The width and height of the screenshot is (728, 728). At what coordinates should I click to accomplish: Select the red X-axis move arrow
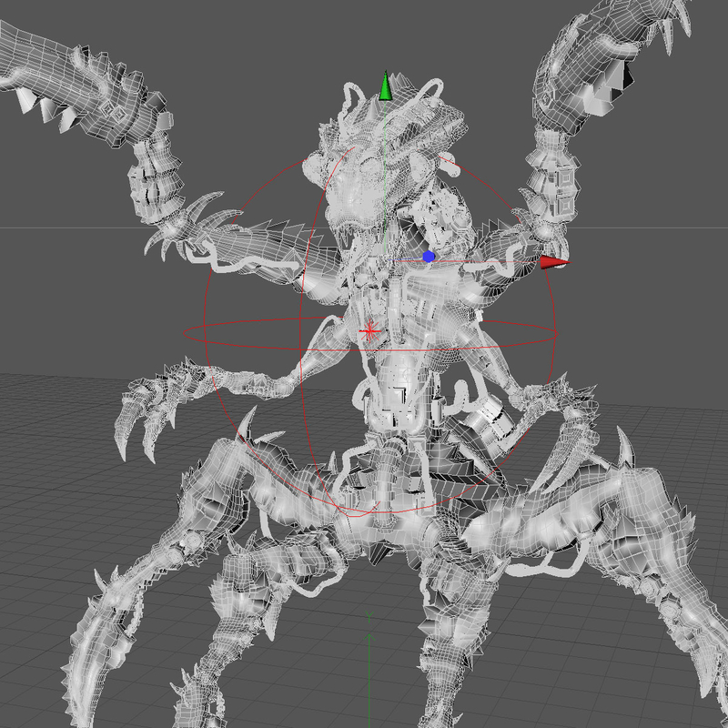557,264
